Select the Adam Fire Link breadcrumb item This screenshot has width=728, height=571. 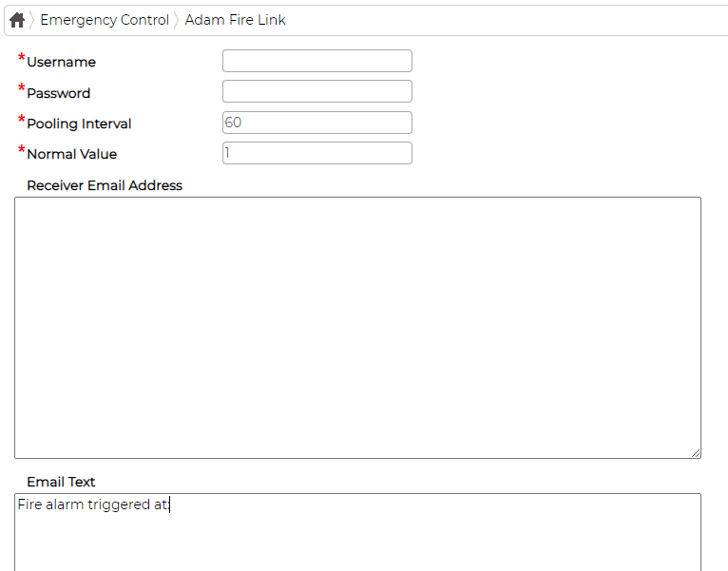(235, 20)
